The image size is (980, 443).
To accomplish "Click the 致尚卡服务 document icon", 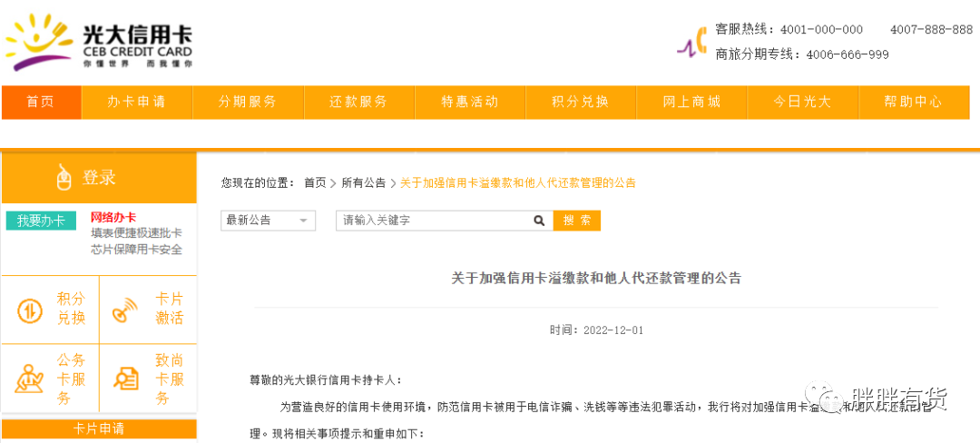I will [x=126, y=379].
